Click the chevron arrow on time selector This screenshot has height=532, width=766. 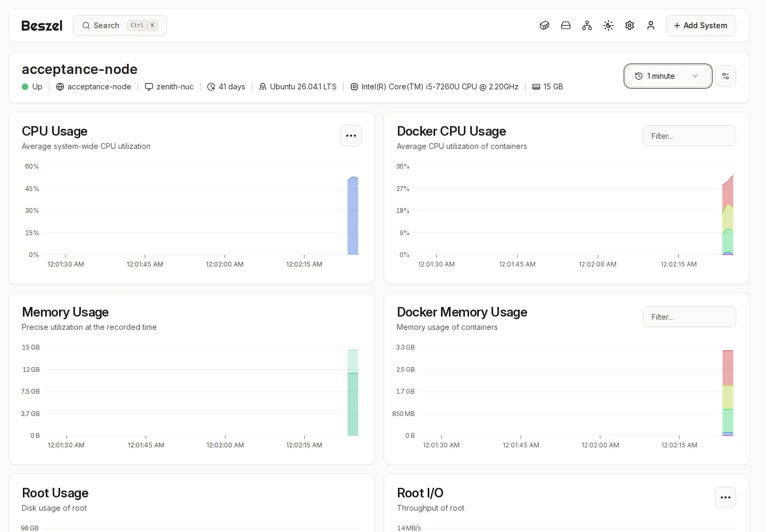click(695, 76)
